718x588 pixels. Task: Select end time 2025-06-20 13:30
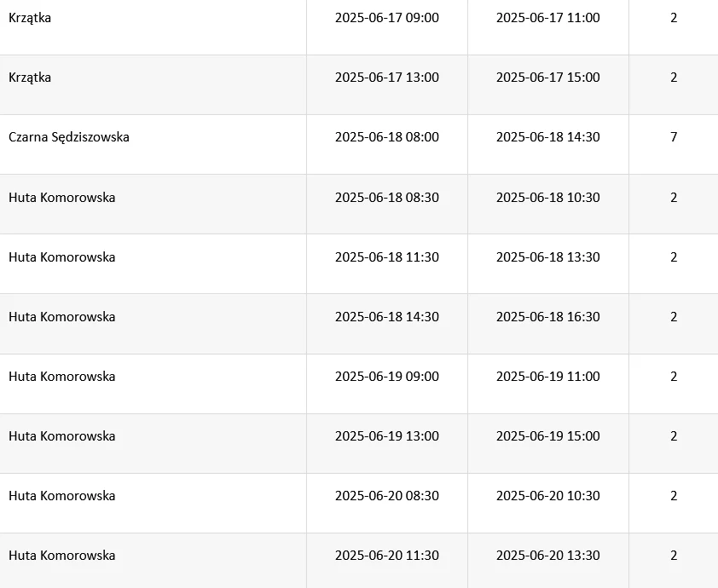click(x=548, y=555)
